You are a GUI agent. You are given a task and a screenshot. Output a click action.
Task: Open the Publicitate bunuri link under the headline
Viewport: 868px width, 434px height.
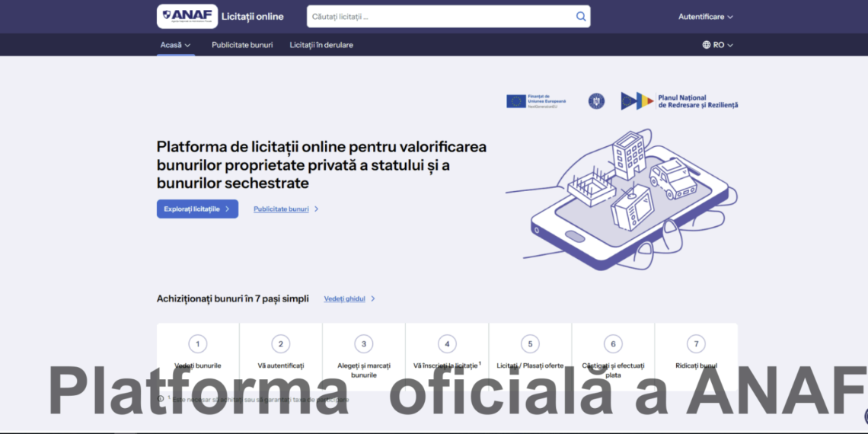tap(286, 209)
